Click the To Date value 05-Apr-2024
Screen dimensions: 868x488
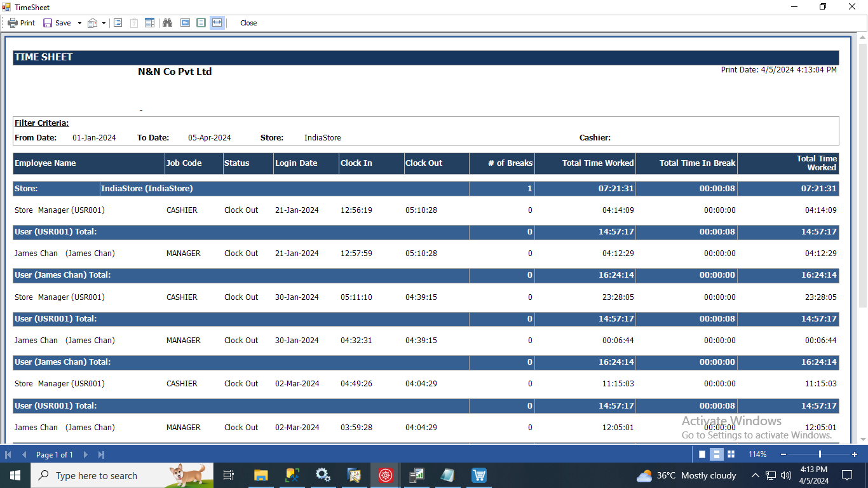pyautogui.click(x=210, y=138)
